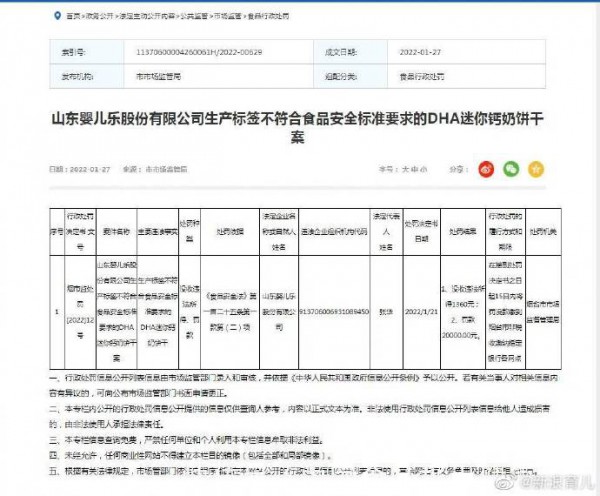Click note 四 about commercial website mirrors
The image size is (600, 496).
(191, 456)
